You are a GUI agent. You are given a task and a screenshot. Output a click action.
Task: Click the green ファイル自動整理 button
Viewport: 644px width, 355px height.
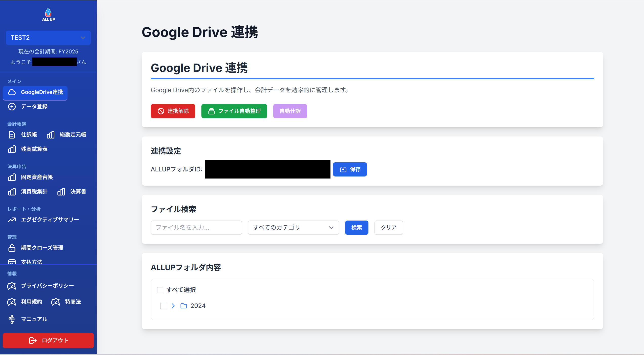point(234,111)
